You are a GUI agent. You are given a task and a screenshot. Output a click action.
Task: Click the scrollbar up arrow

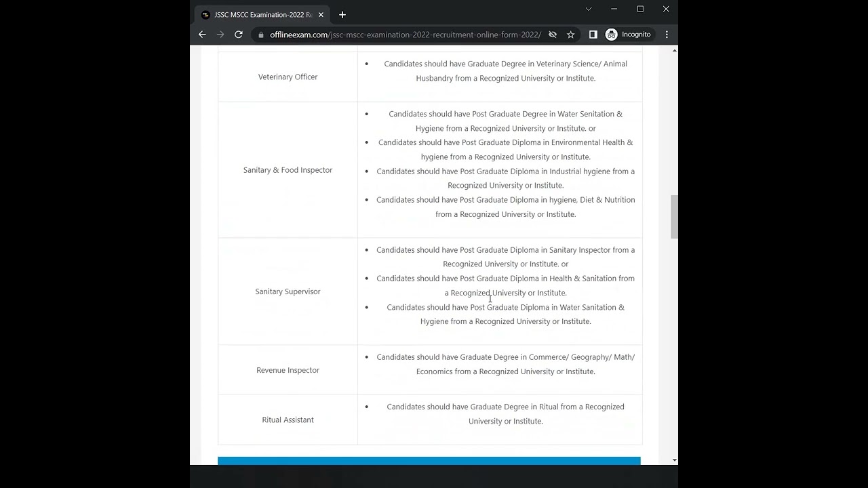674,50
